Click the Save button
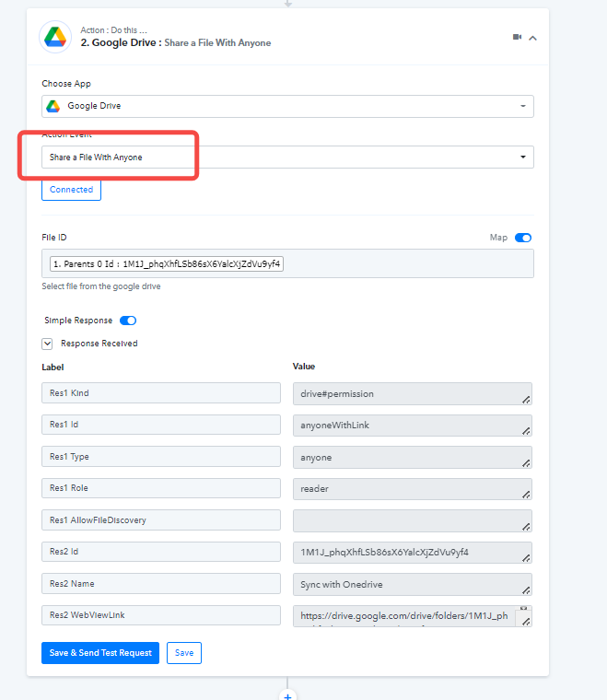The width and height of the screenshot is (607, 700). click(x=184, y=653)
